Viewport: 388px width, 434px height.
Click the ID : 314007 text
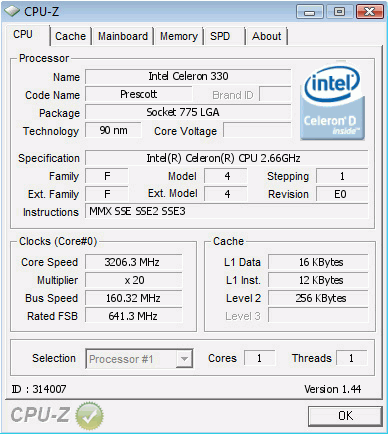[x=39, y=389]
